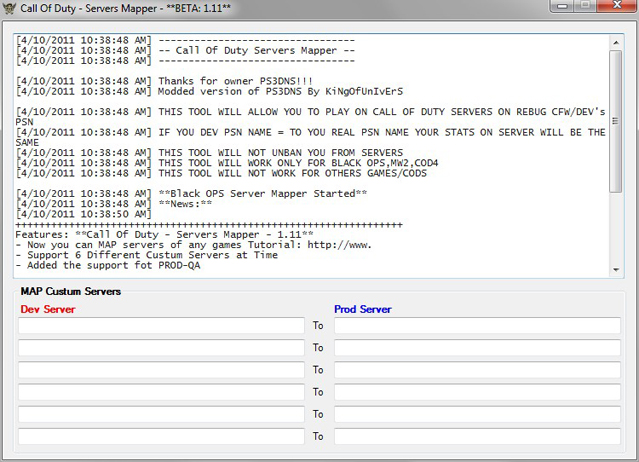This screenshot has width=639, height=462.
Task: Click the skull app icon in title bar
Action: coord(9,8)
